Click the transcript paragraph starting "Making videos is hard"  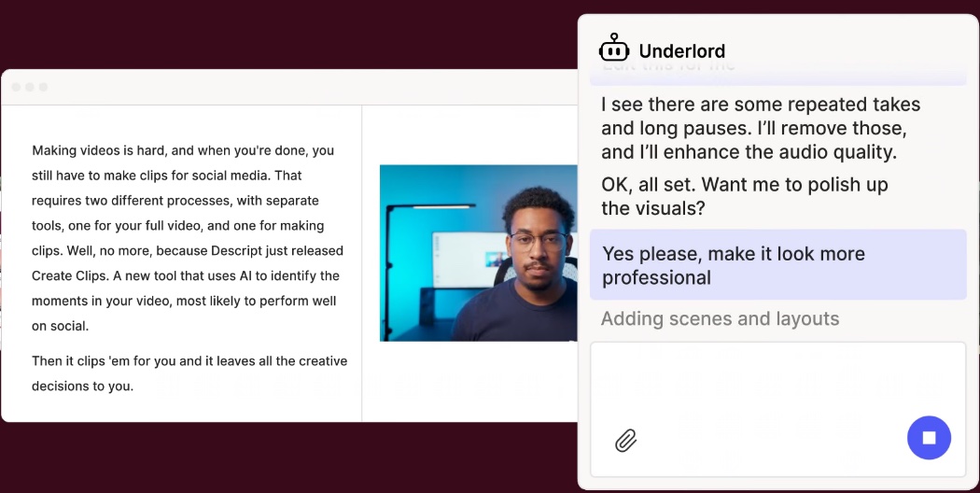[x=188, y=238]
